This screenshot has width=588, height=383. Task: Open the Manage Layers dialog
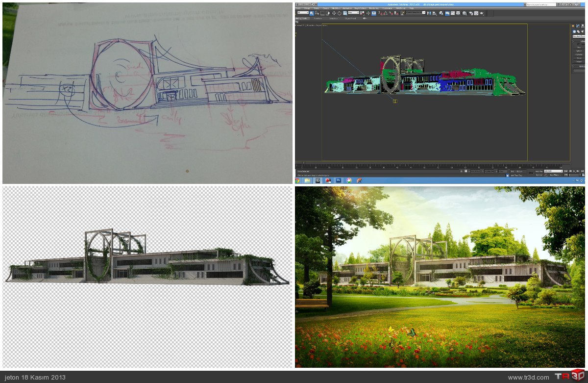point(441,13)
